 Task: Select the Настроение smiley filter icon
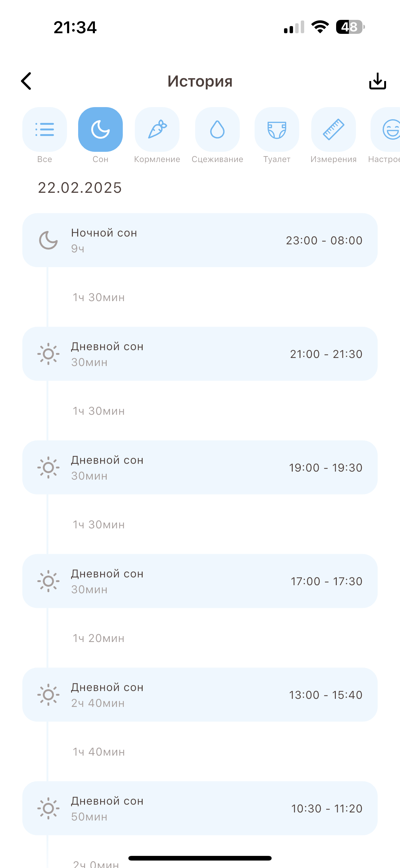click(387, 129)
